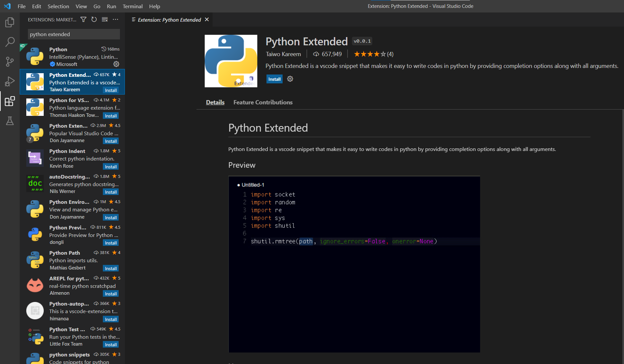Click the Python Preview extension icon
Image resolution: width=624 pixels, height=364 pixels.
[35, 234]
